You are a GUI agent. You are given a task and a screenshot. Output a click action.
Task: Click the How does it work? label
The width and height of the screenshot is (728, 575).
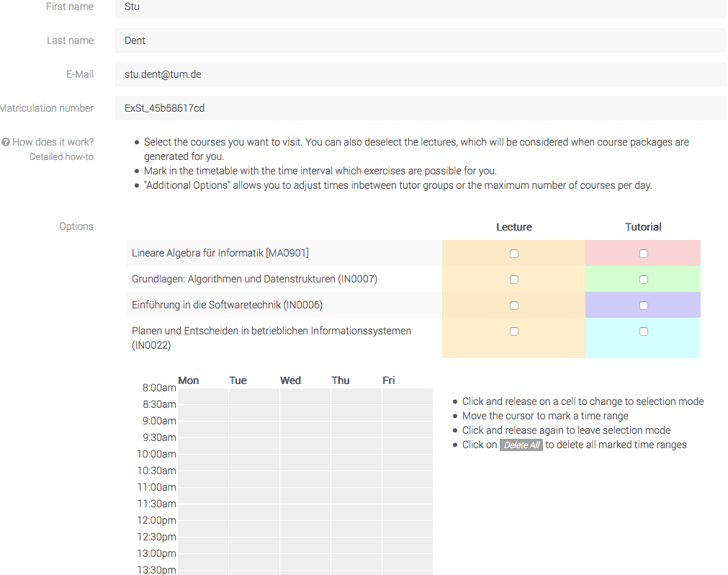click(x=53, y=142)
